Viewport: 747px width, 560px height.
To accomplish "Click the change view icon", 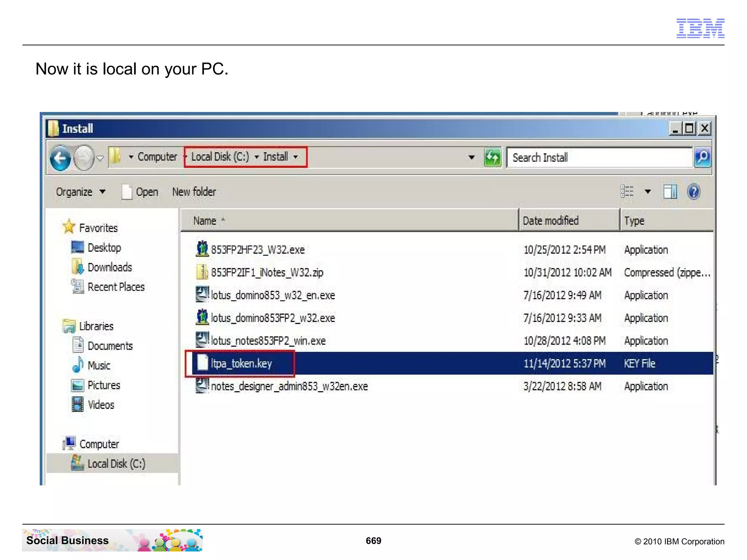I will click(627, 191).
